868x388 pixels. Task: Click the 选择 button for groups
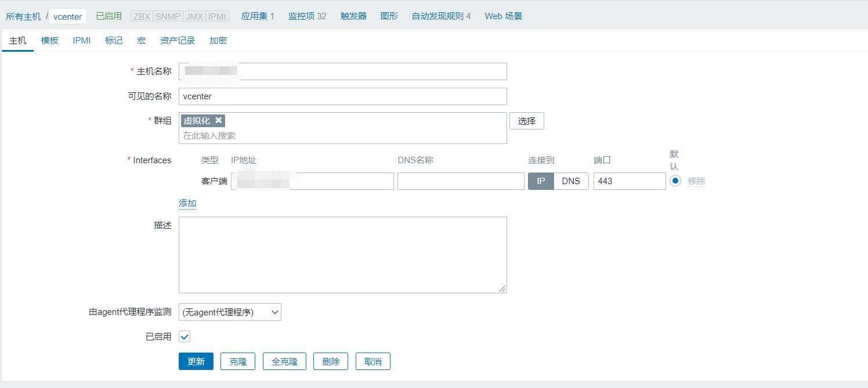(x=527, y=121)
